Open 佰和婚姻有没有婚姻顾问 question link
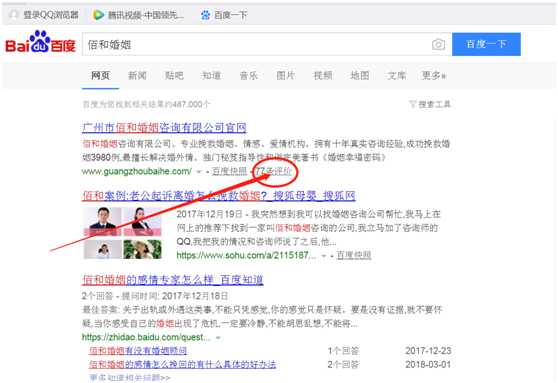The image size is (558, 383). tap(138, 351)
